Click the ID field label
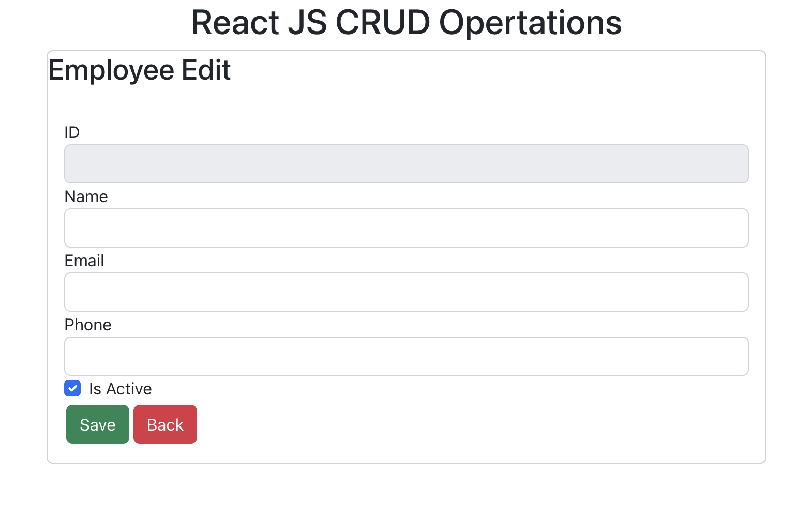 [x=72, y=132]
